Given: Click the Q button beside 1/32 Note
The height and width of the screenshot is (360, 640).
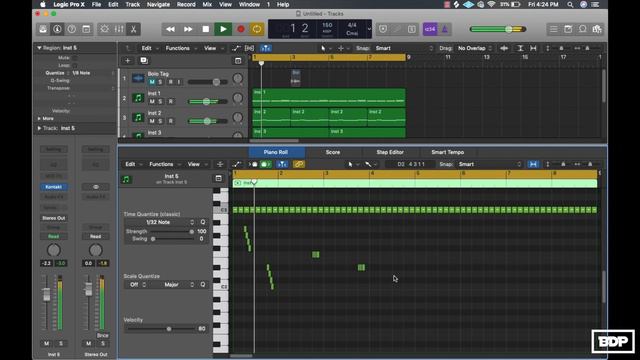Looking at the screenshot, I should [203, 222].
